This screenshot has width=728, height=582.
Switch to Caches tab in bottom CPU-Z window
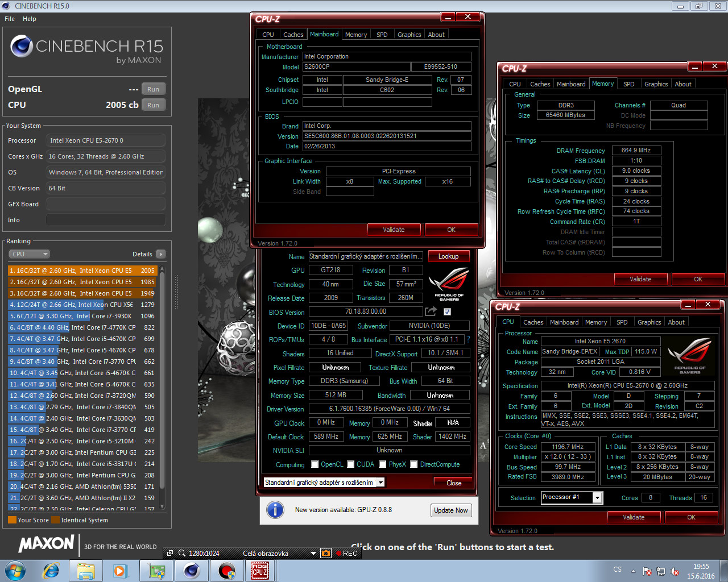point(533,322)
